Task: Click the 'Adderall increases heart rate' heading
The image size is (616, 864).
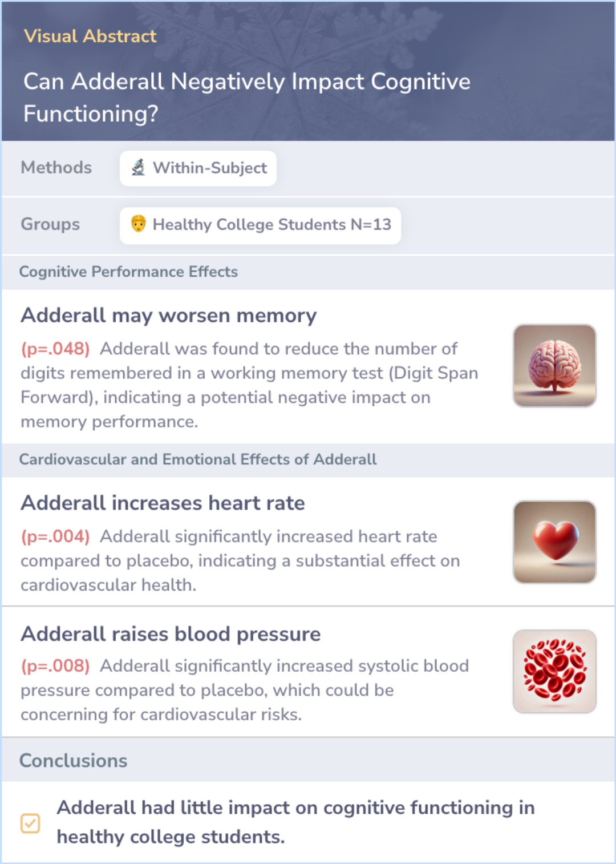Action: pyautogui.click(x=163, y=503)
